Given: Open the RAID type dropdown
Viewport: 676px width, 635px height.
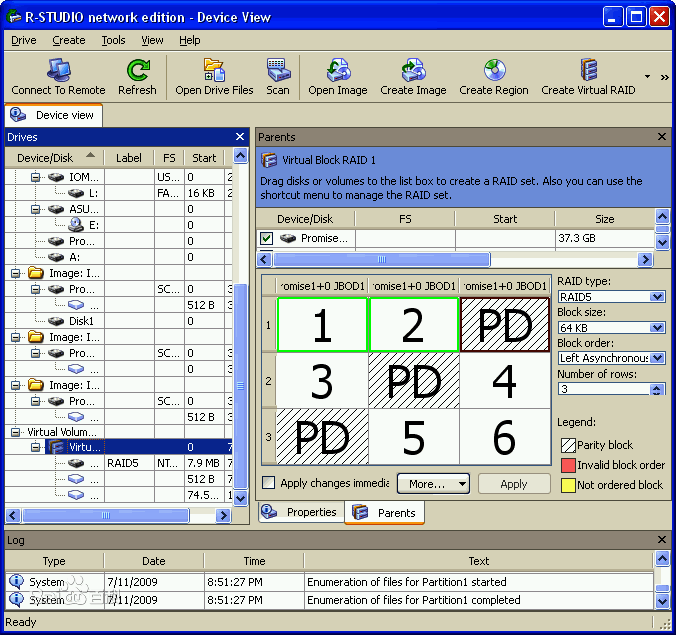Looking at the screenshot, I should coord(657,297).
